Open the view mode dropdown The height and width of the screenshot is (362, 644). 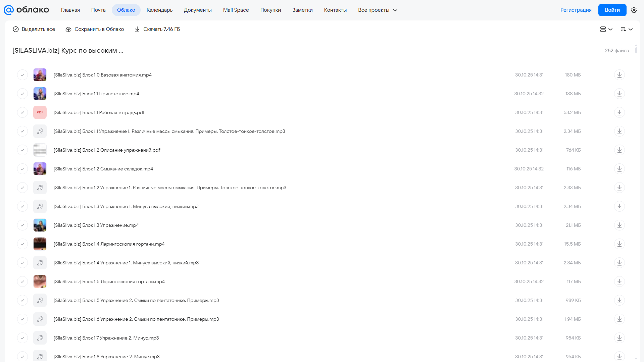point(606,29)
